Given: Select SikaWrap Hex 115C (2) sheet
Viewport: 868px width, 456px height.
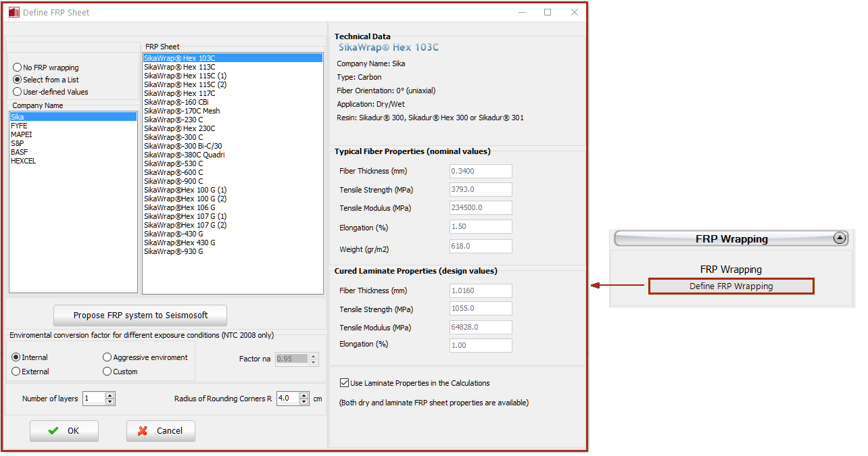Looking at the screenshot, I should pos(233,84).
